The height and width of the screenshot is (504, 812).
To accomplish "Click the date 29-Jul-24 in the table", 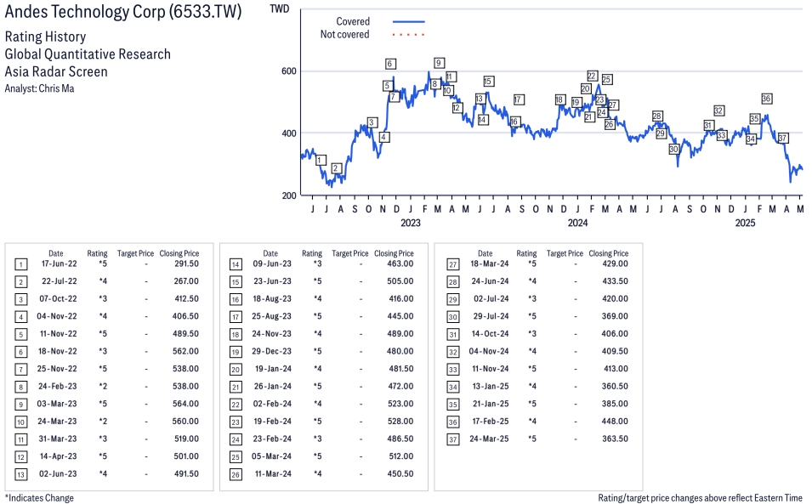I will (x=491, y=317).
